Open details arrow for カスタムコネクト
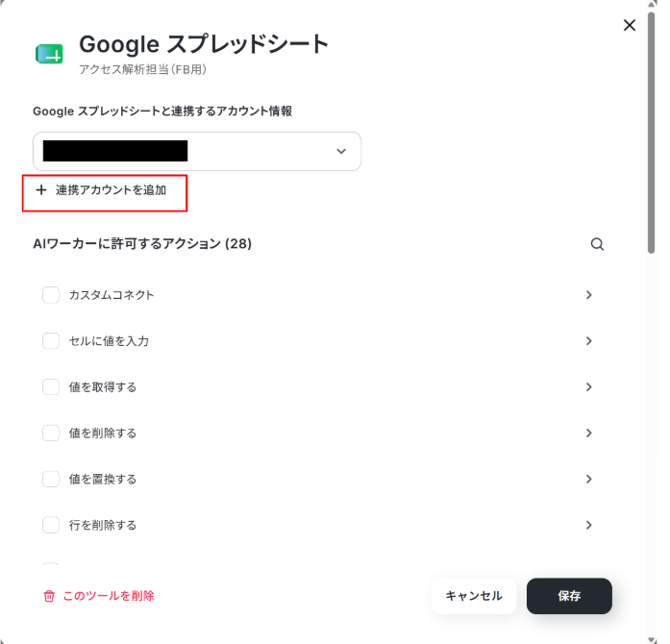The image size is (670, 644). coord(589,295)
